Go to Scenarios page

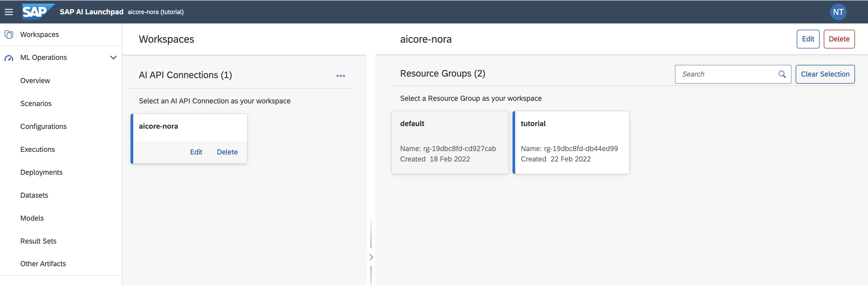pos(36,103)
